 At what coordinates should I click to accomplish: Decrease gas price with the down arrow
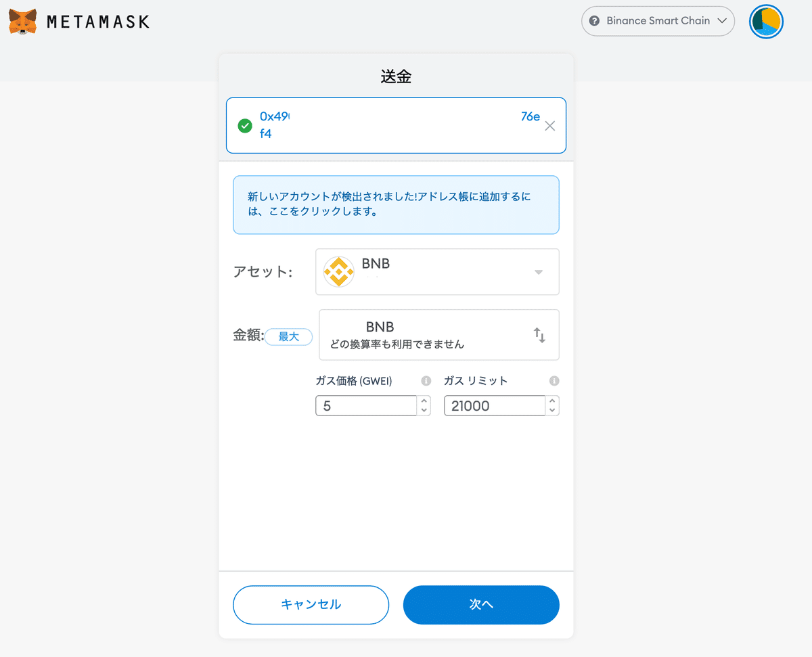(424, 410)
